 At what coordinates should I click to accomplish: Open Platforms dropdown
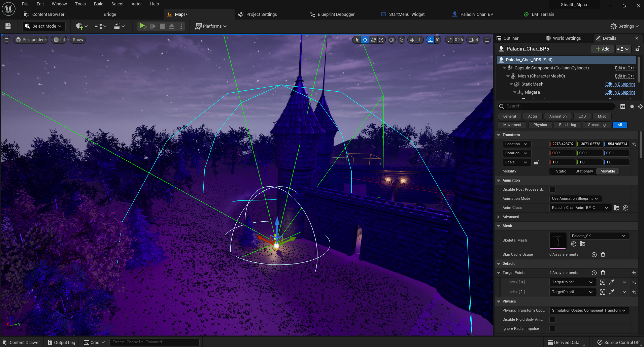(211, 26)
